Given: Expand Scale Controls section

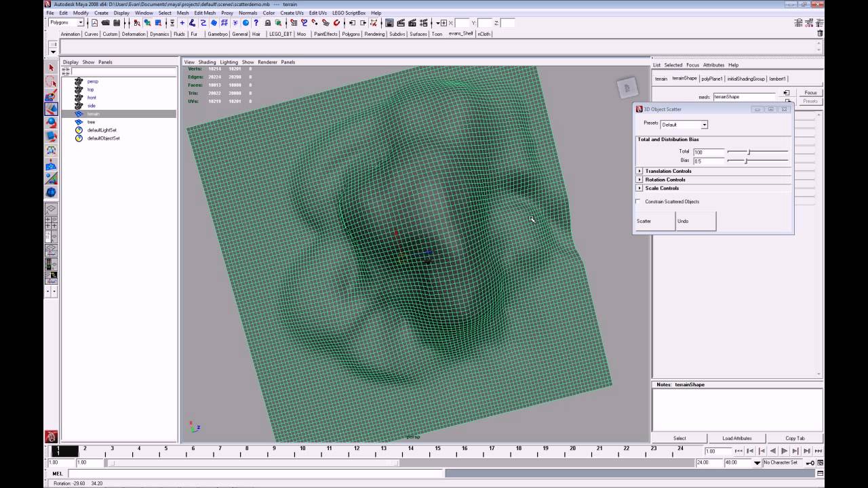Looking at the screenshot, I should point(639,188).
